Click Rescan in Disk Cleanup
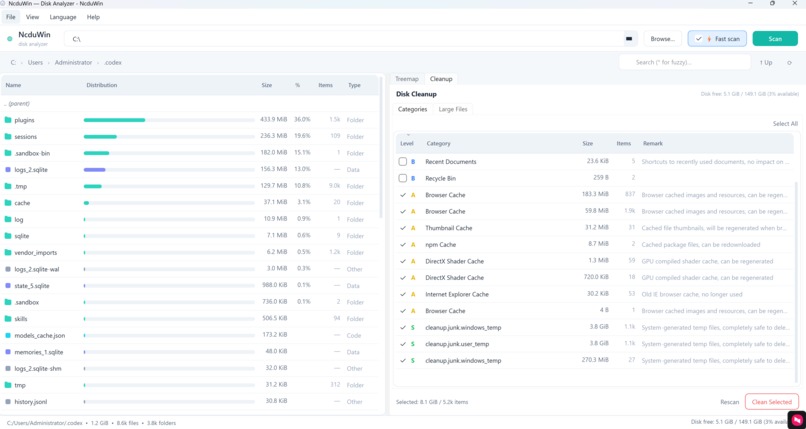The height and width of the screenshot is (429, 806). (x=729, y=402)
